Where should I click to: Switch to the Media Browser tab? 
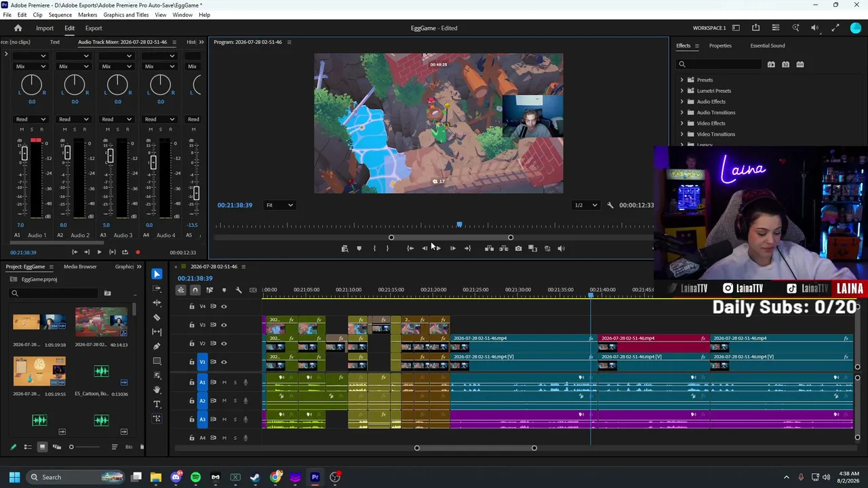(x=80, y=267)
